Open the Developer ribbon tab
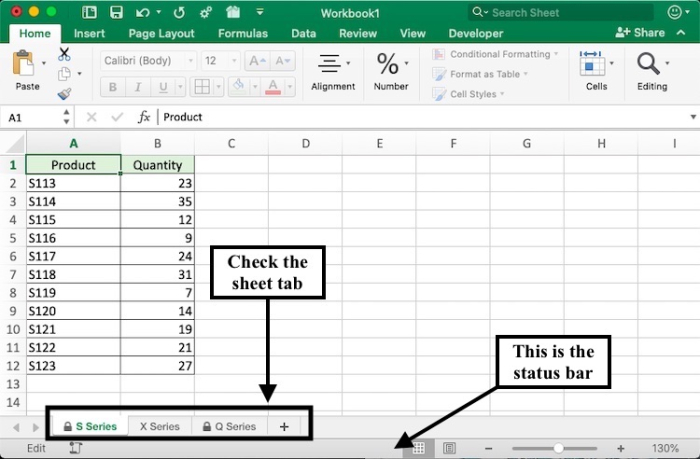 point(476,33)
